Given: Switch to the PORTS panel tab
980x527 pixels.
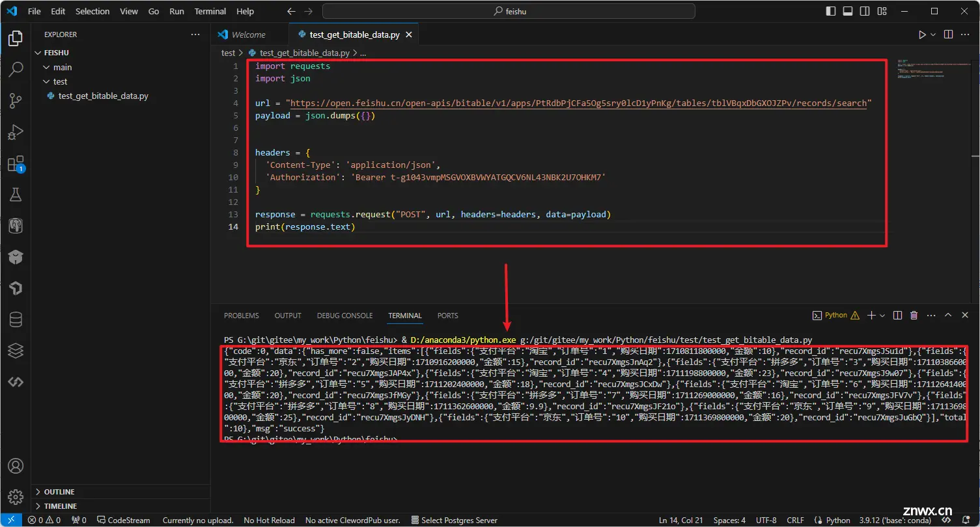Looking at the screenshot, I should click(447, 316).
